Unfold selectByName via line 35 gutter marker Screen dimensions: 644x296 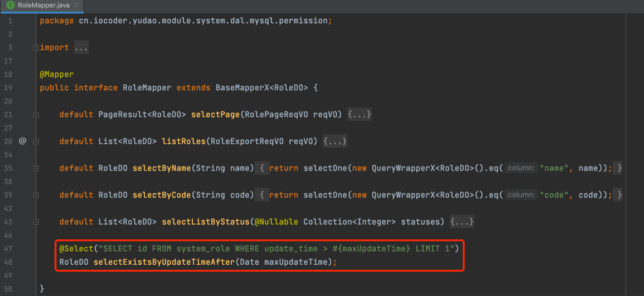36,168
